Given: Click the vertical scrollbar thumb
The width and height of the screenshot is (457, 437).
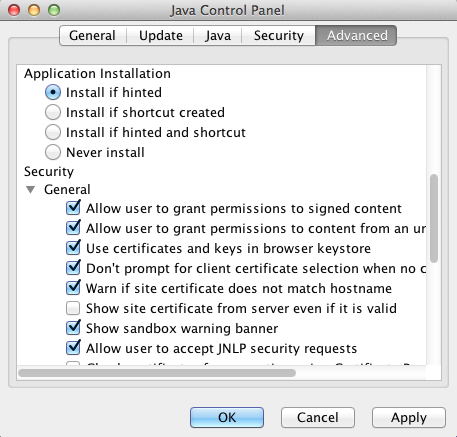Looking at the screenshot, I should 434,218.
